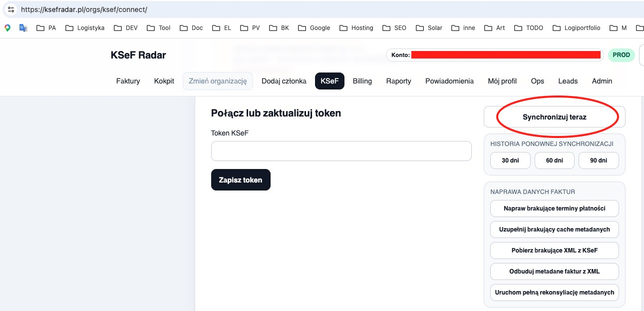
Task: Click the site info icon in address bar
Action: (11, 9)
